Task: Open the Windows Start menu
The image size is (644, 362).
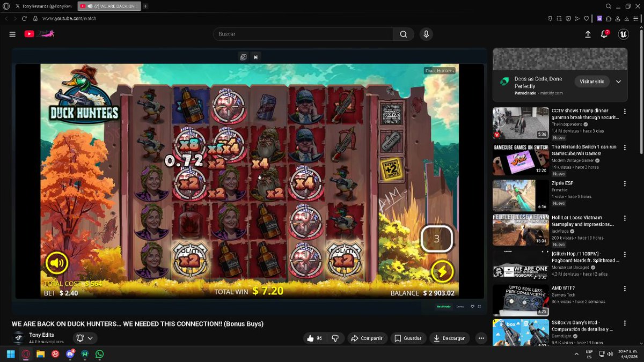Action: pyautogui.click(x=10, y=354)
